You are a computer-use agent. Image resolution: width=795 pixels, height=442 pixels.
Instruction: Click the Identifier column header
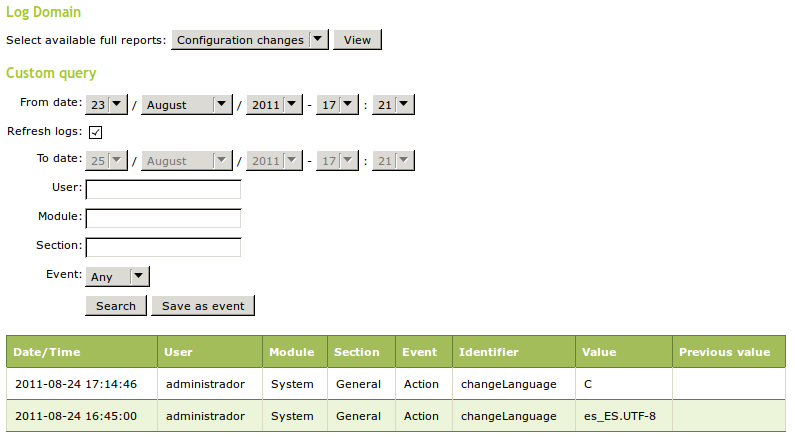pos(489,352)
